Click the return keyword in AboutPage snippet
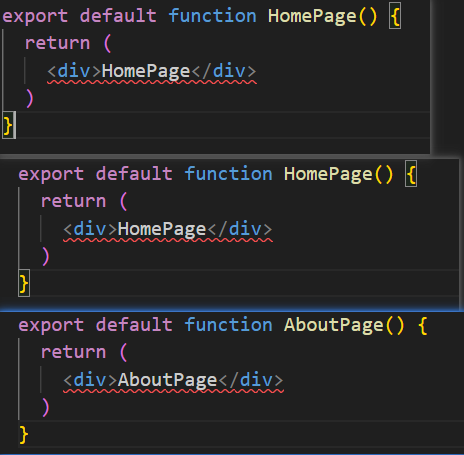Image resolution: width=464 pixels, height=455 pixels. 73,352
